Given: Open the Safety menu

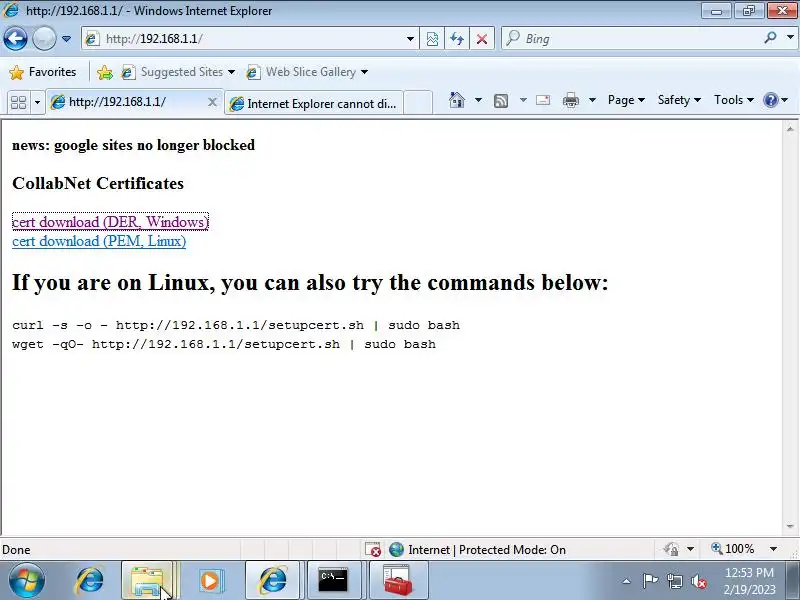Looking at the screenshot, I should point(679,100).
